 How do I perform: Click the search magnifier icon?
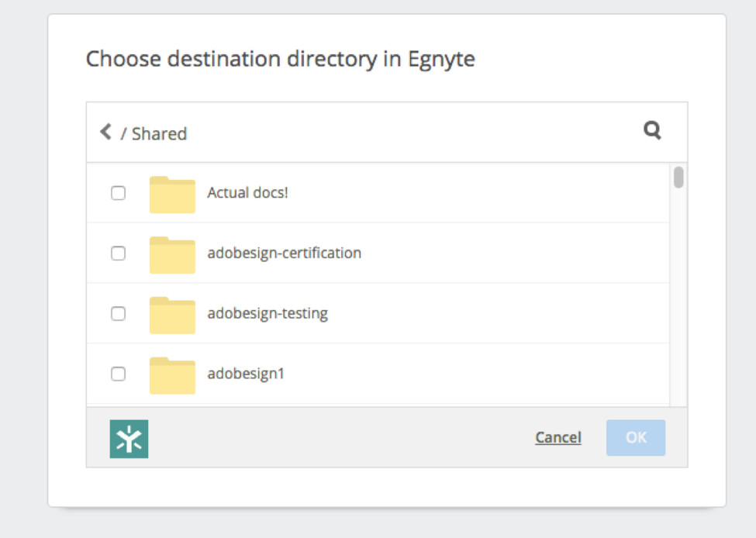point(652,131)
